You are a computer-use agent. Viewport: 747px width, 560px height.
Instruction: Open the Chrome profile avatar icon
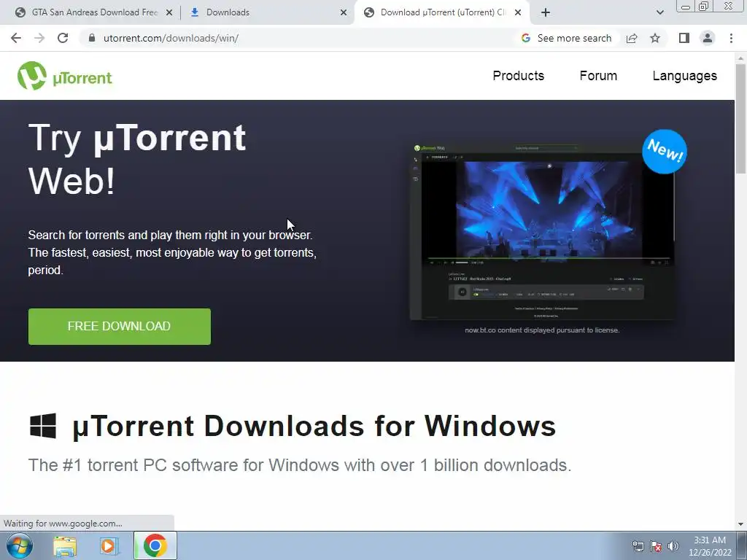tap(708, 38)
